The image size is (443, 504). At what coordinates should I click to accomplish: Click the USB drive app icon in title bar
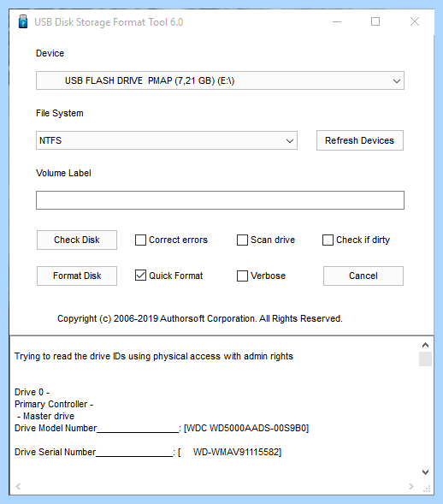pyautogui.click(x=23, y=21)
